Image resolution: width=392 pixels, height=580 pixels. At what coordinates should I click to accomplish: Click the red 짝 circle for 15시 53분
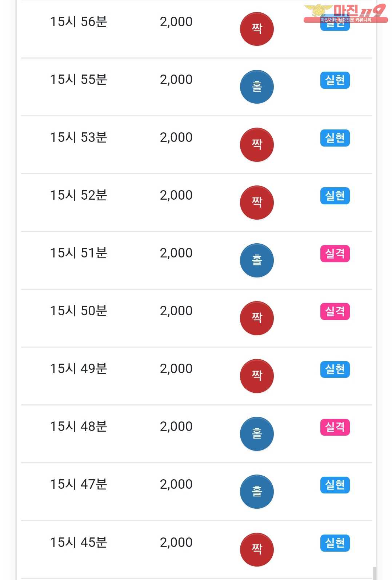tap(257, 144)
